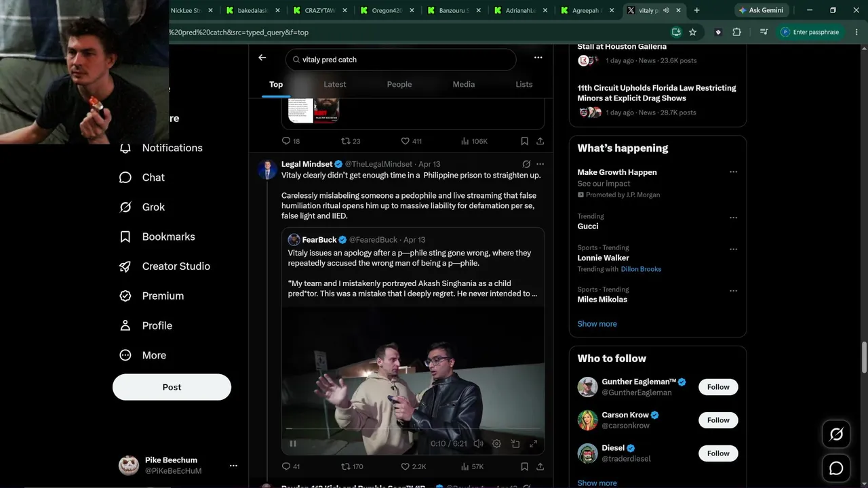
Task: Share the Legal Mindset post
Action: [540, 466]
